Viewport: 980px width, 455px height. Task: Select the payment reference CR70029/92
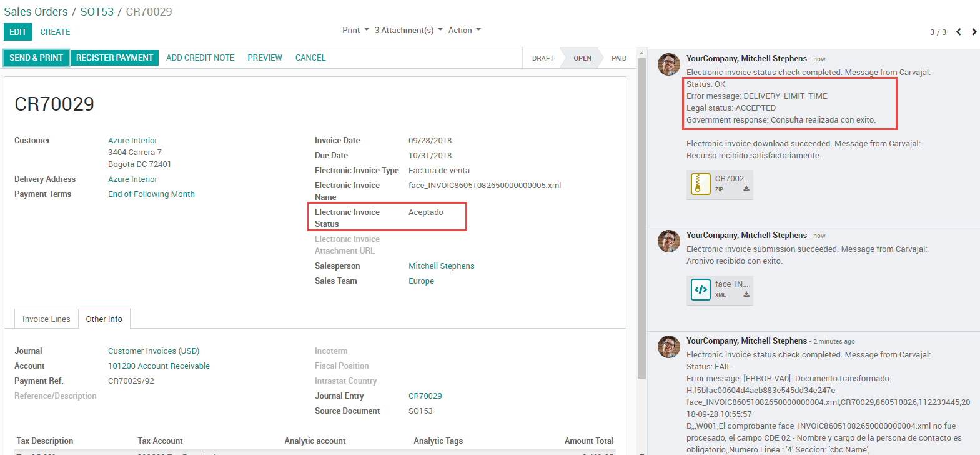point(131,381)
